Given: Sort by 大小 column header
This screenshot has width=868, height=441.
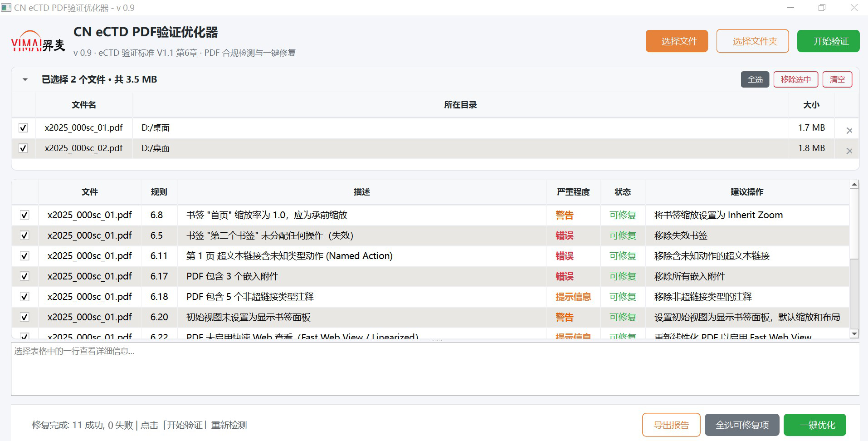Looking at the screenshot, I should 811,105.
